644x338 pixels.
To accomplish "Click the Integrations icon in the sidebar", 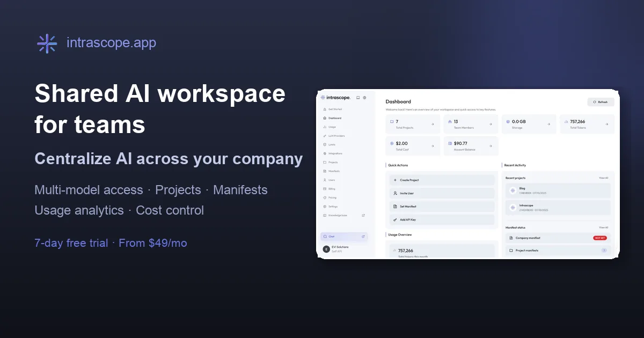I will point(325,153).
